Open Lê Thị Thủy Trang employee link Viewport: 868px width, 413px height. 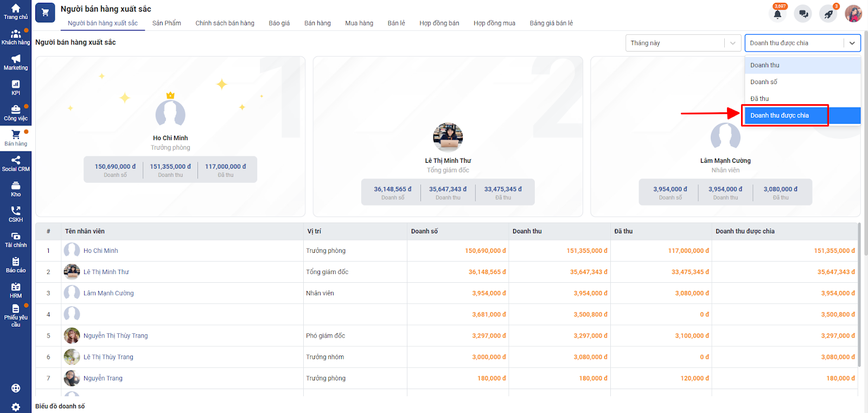point(108,357)
